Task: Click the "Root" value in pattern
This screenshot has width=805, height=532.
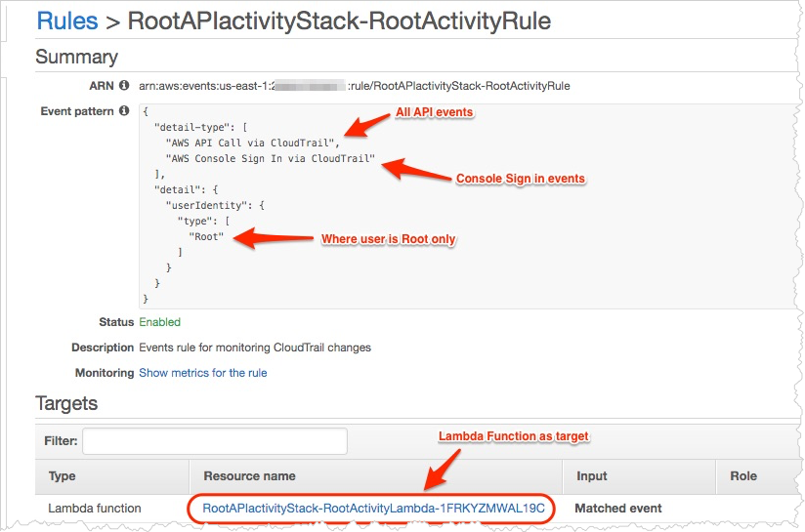Action: tap(206, 236)
